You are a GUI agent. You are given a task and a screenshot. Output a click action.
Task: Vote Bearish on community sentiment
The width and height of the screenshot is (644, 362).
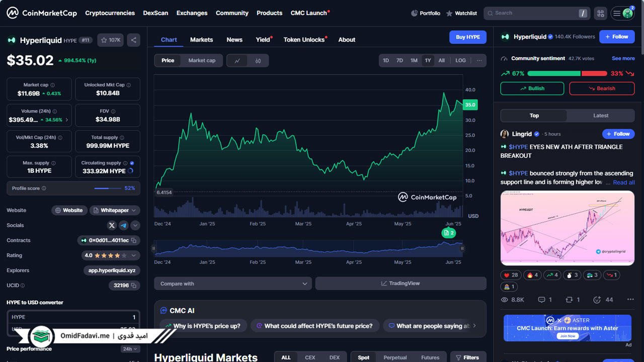602,88
